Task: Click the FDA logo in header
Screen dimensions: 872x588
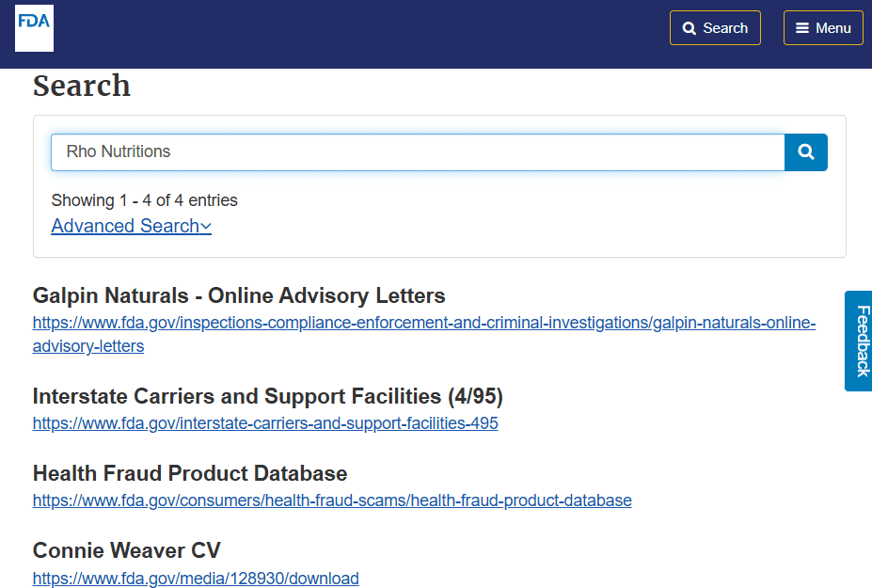Action: point(34,28)
